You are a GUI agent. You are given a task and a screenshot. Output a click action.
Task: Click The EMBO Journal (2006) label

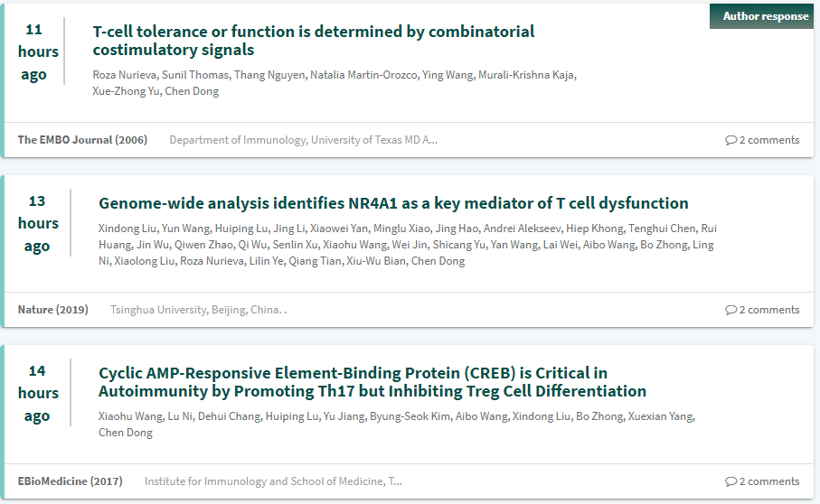coord(82,140)
